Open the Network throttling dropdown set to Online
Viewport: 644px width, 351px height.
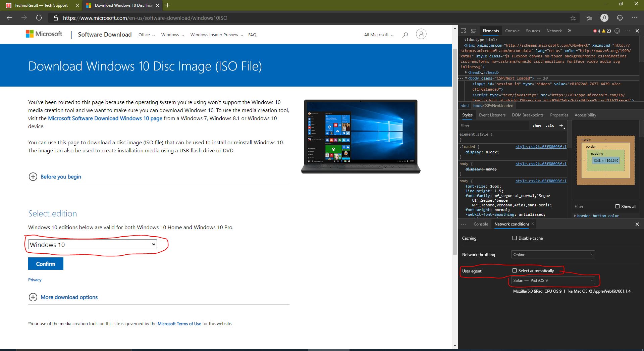552,254
